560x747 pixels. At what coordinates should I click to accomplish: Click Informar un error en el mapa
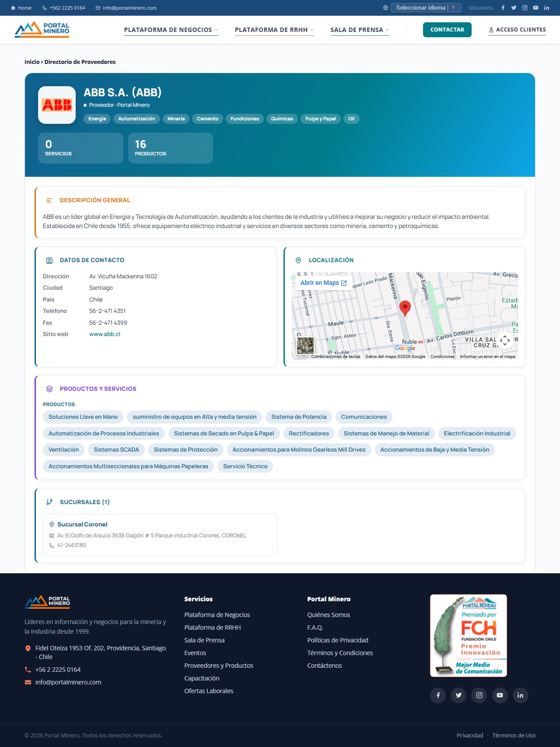click(x=487, y=357)
